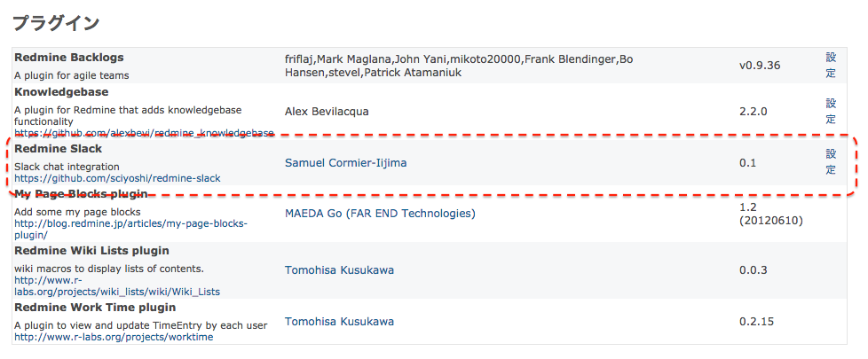The width and height of the screenshot is (868, 359).
Task: Open the redmine_knowledgebase GitHub URL
Action: pos(144,133)
